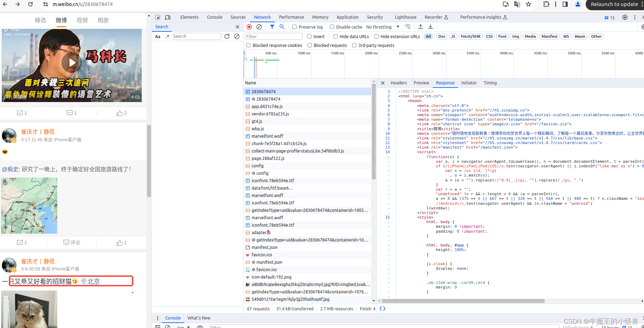Open the No throttling dropdown
The width and height of the screenshot is (644, 328).
click(383, 27)
